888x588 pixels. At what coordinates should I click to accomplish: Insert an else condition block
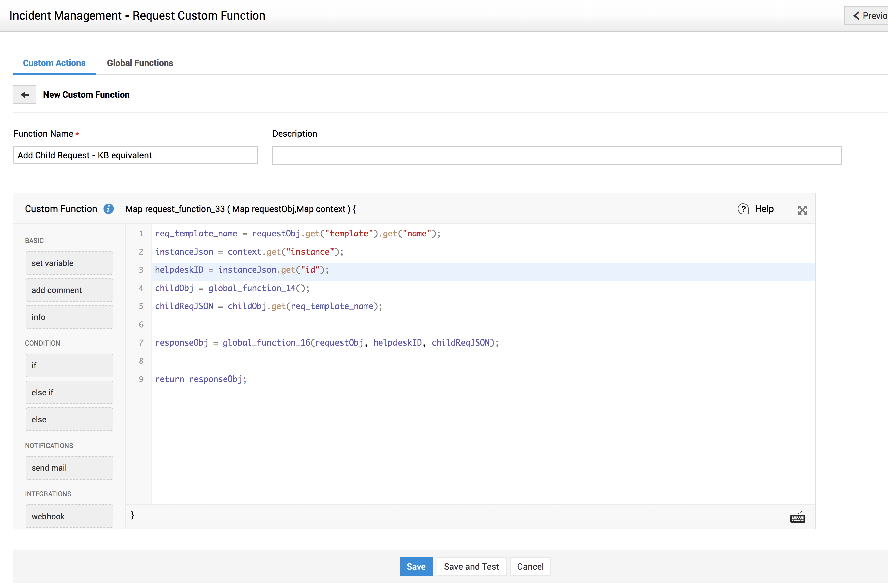pyautogui.click(x=69, y=419)
